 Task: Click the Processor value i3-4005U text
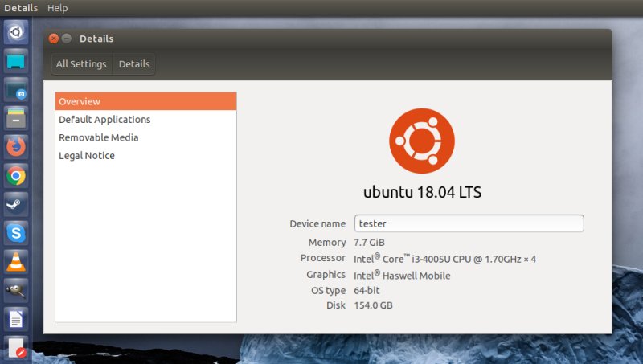coord(445,259)
